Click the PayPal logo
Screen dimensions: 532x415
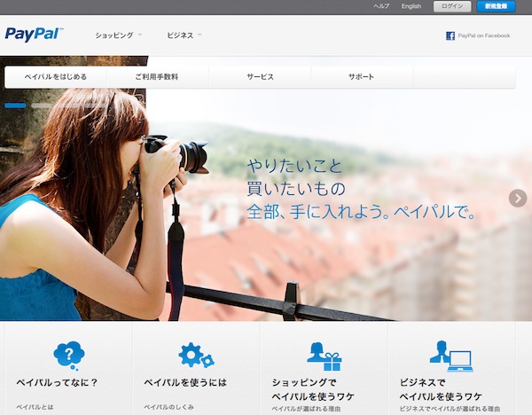pos(33,35)
